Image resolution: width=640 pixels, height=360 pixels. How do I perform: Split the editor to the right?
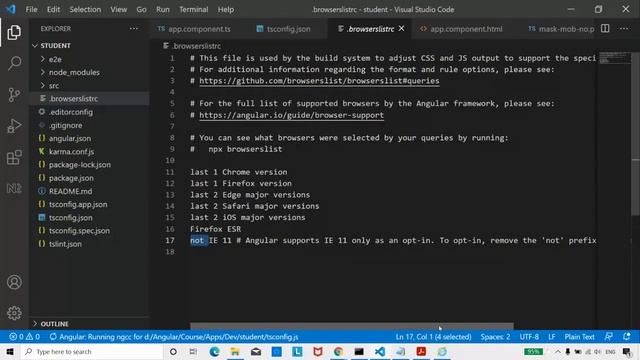coord(605,29)
